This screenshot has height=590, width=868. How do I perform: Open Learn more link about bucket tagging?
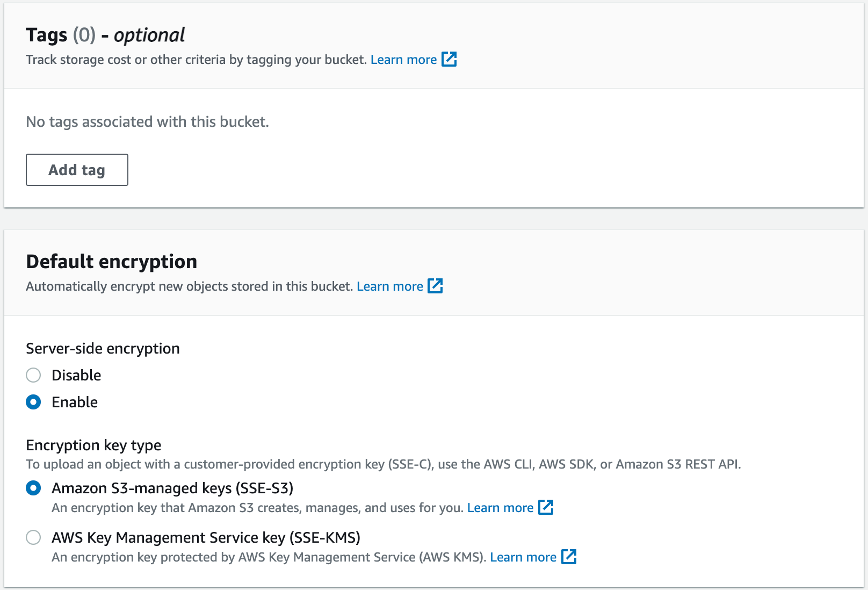(x=403, y=60)
